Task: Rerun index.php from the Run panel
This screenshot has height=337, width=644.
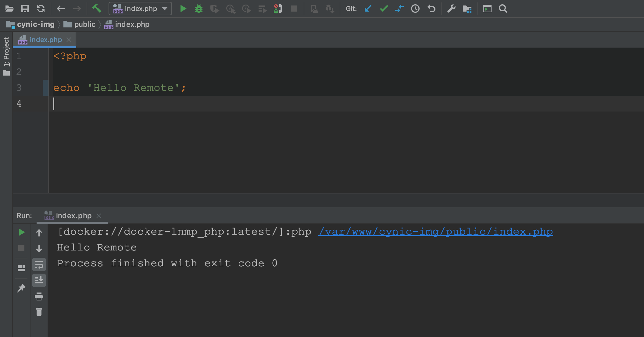Action: tap(21, 232)
